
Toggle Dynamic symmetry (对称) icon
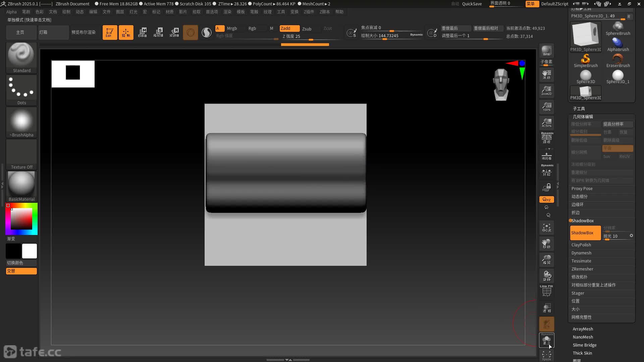pos(546,170)
